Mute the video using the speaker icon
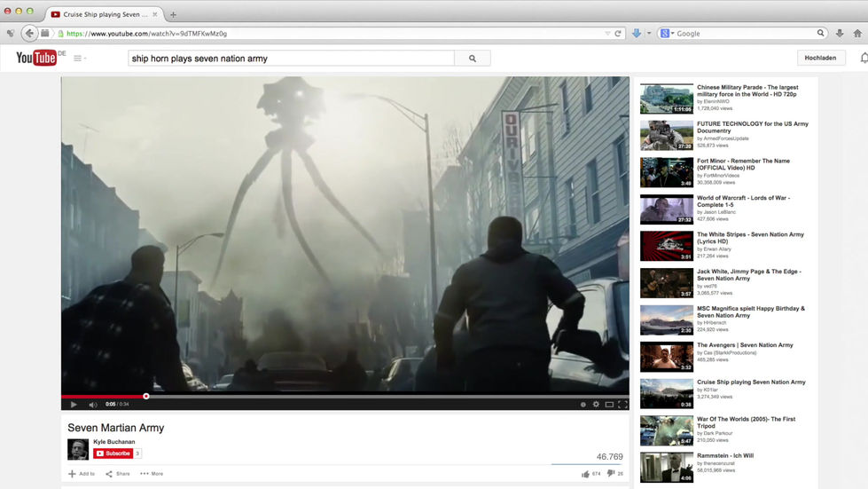The width and height of the screenshot is (868, 489). [x=92, y=405]
